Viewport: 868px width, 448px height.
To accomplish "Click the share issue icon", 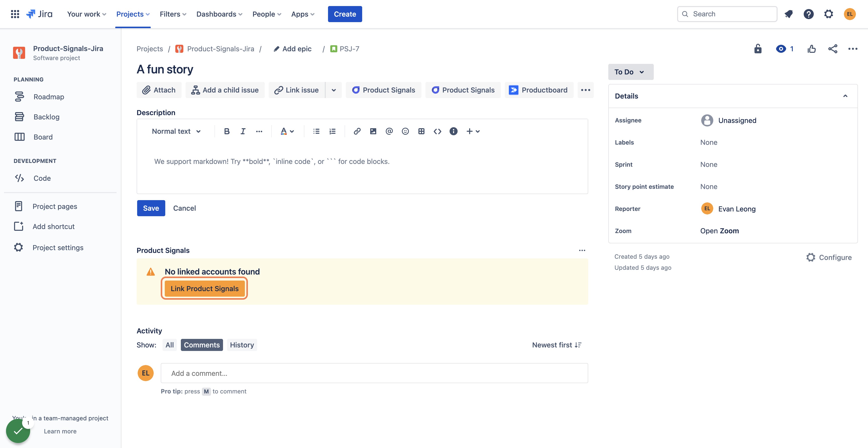I will 833,49.
